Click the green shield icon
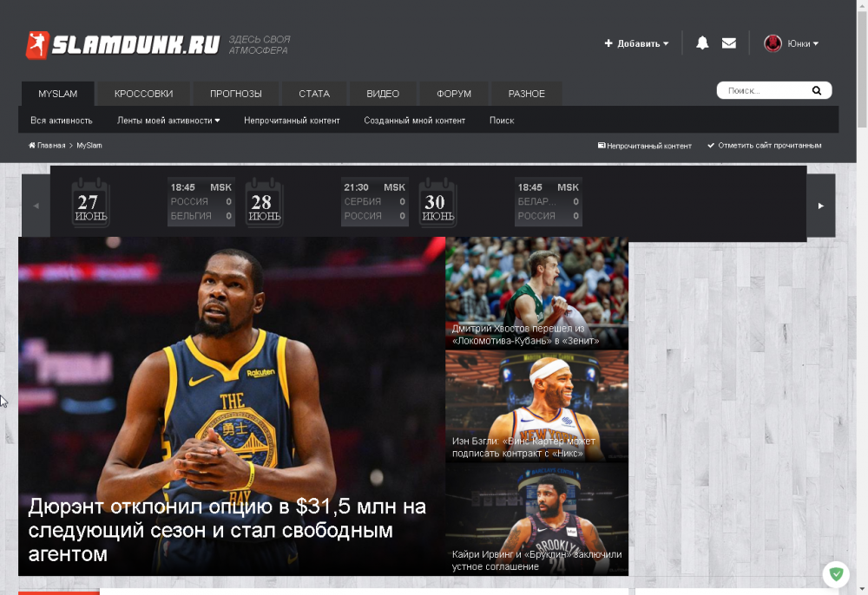 tap(836, 574)
